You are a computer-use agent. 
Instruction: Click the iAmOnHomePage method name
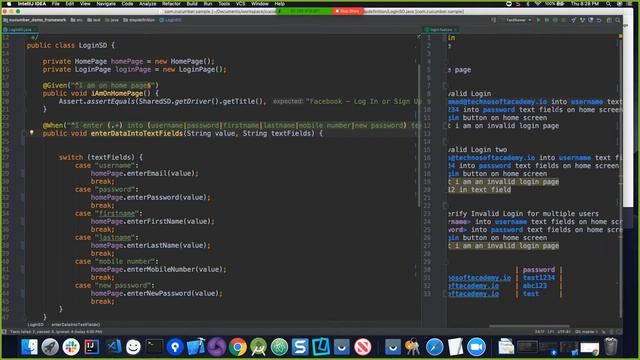pos(117,93)
